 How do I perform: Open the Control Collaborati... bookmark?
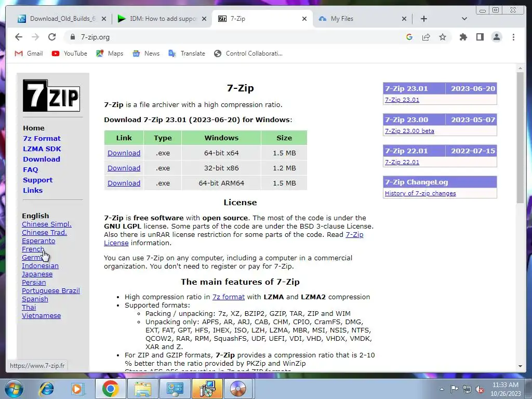(248, 54)
